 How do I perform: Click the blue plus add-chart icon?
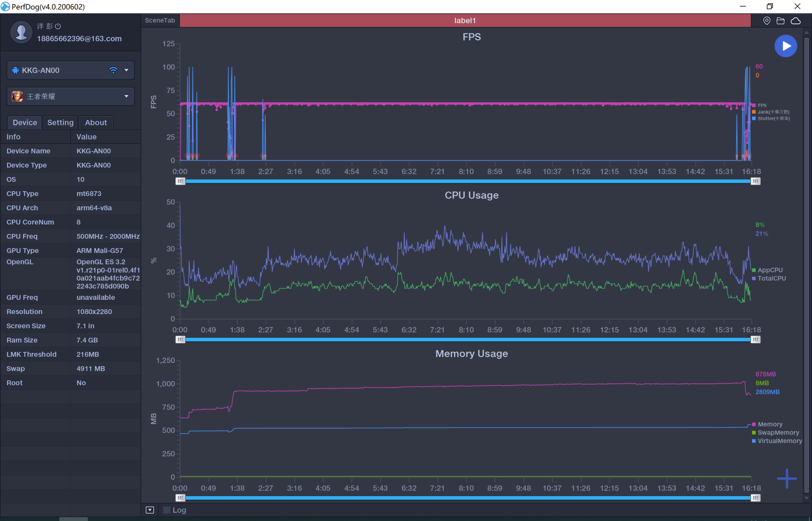tap(787, 478)
